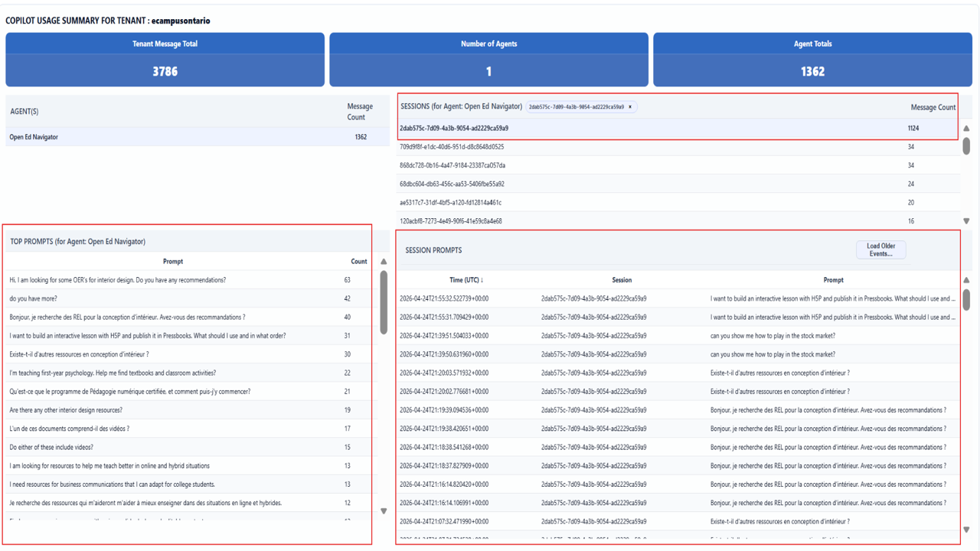The height and width of the screenshot is (551, 980).
Task: Select session prompt row timestamped 21:16:14.106991
Action: coord(678,503)
